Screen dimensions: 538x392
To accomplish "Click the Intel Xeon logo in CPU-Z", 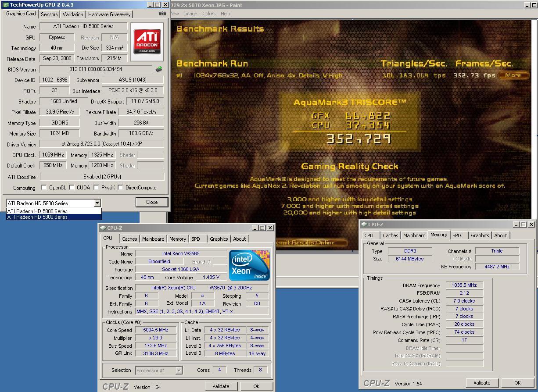I will click(x=249, y=265).
